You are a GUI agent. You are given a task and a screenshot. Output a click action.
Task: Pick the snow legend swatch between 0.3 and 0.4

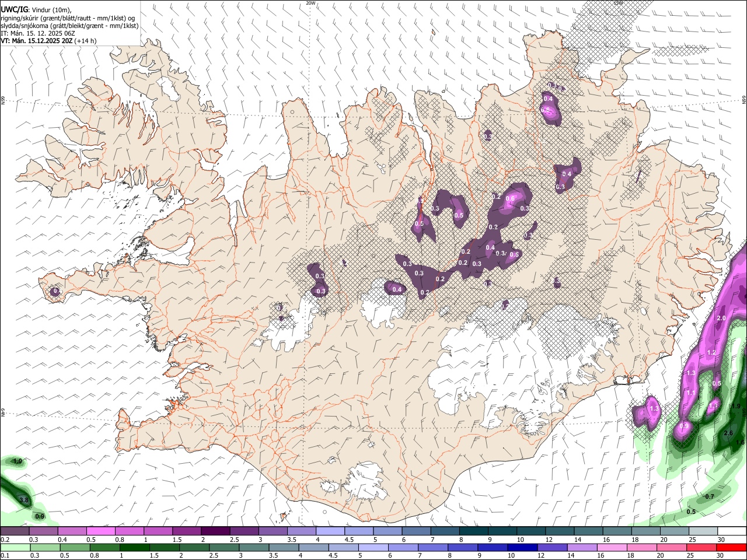pyautogui.click(x=43, y=531)
